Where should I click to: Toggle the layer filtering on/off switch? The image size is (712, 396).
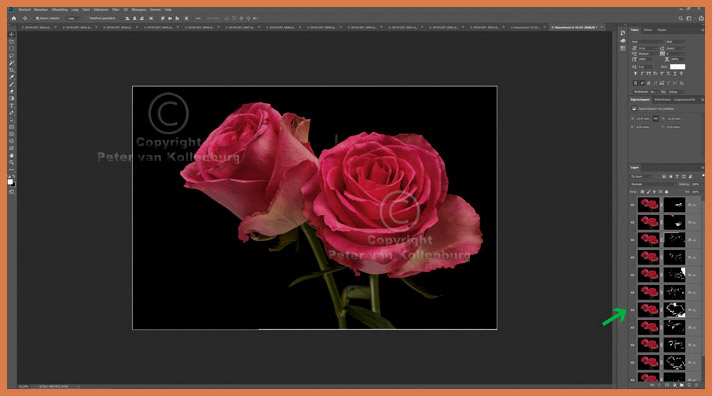coord(703,175)
